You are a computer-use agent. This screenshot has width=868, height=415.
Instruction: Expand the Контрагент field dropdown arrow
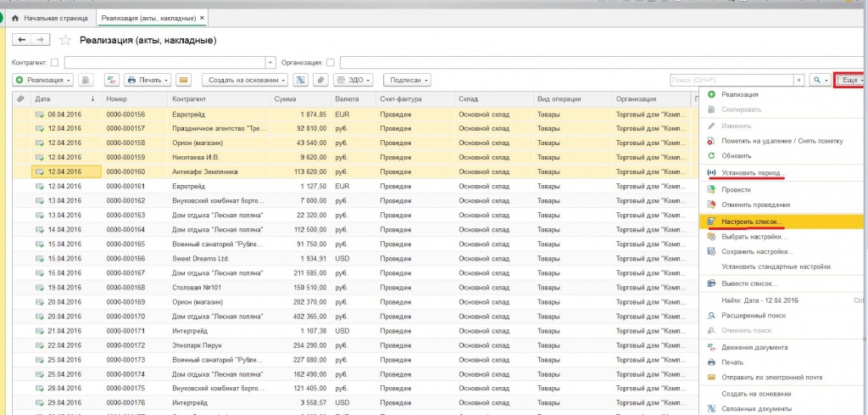click(270, 63)
